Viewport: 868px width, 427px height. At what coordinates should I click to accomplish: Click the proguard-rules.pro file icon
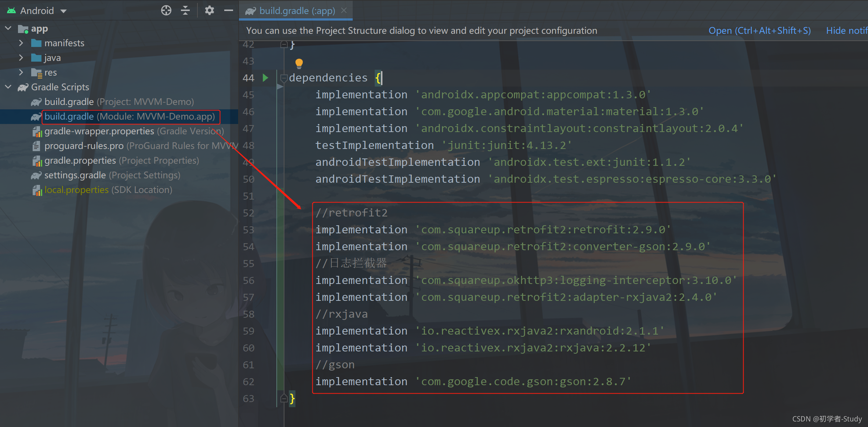[x=36, y=146]
